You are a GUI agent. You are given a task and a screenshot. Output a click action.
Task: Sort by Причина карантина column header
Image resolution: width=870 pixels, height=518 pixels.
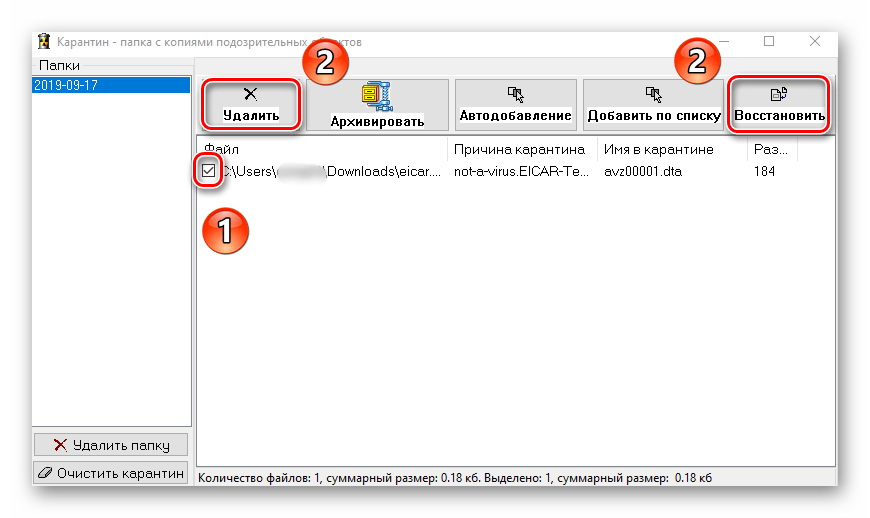[x=519, y=150]
